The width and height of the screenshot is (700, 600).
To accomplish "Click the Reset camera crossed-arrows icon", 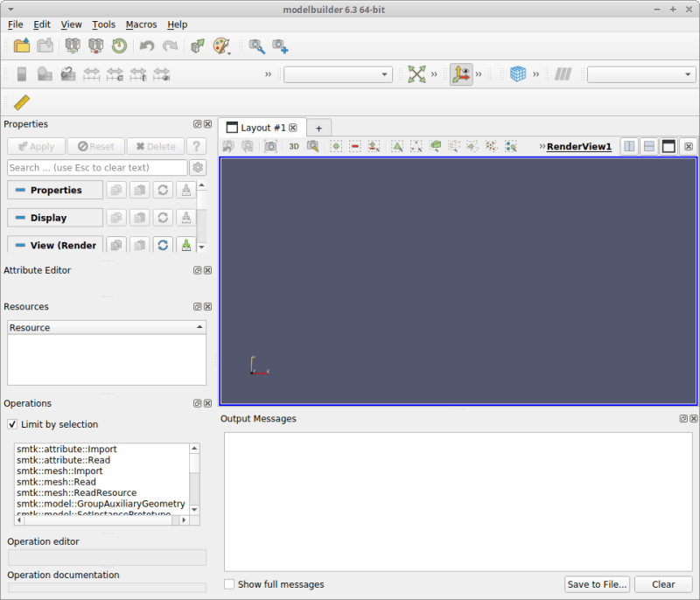I will [416, 74].
